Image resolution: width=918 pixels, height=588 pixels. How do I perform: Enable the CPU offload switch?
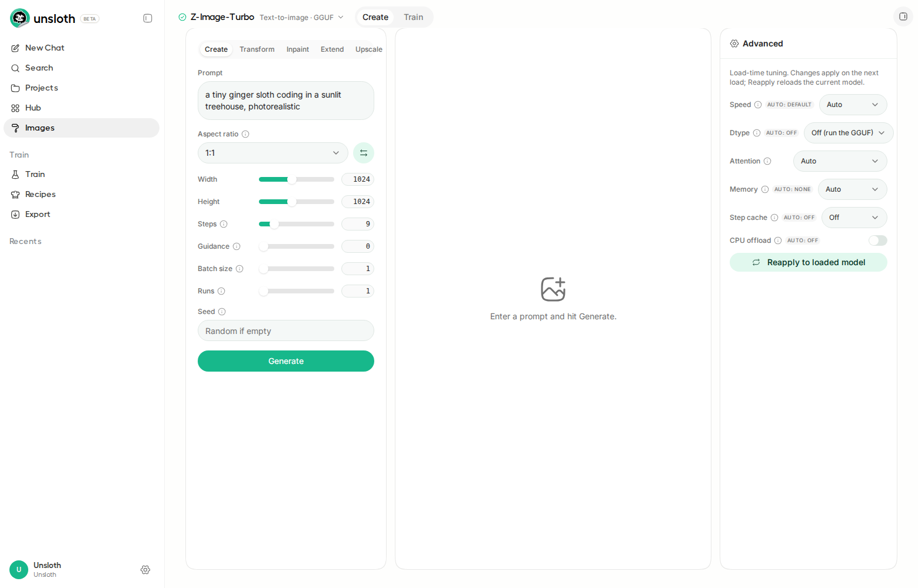click(x=878, y=240)
